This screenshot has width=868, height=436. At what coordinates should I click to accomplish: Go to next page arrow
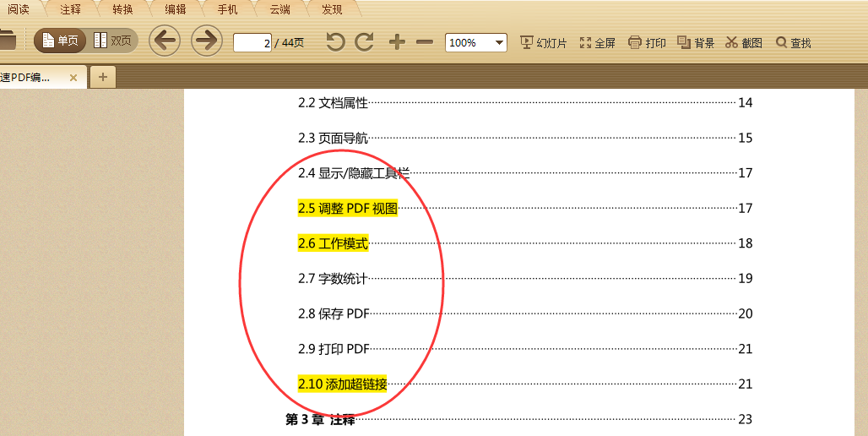tap(207, 41)
